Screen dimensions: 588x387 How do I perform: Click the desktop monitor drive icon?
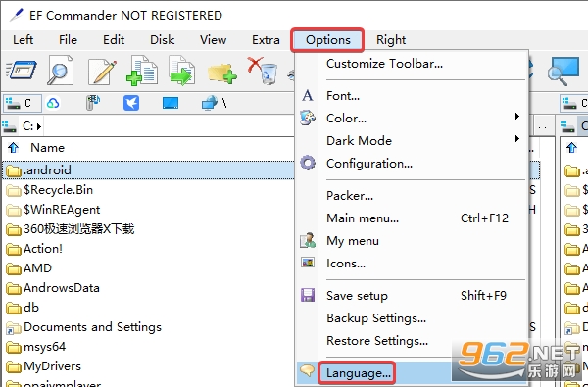pyautogui.click(x=171, y=103)
